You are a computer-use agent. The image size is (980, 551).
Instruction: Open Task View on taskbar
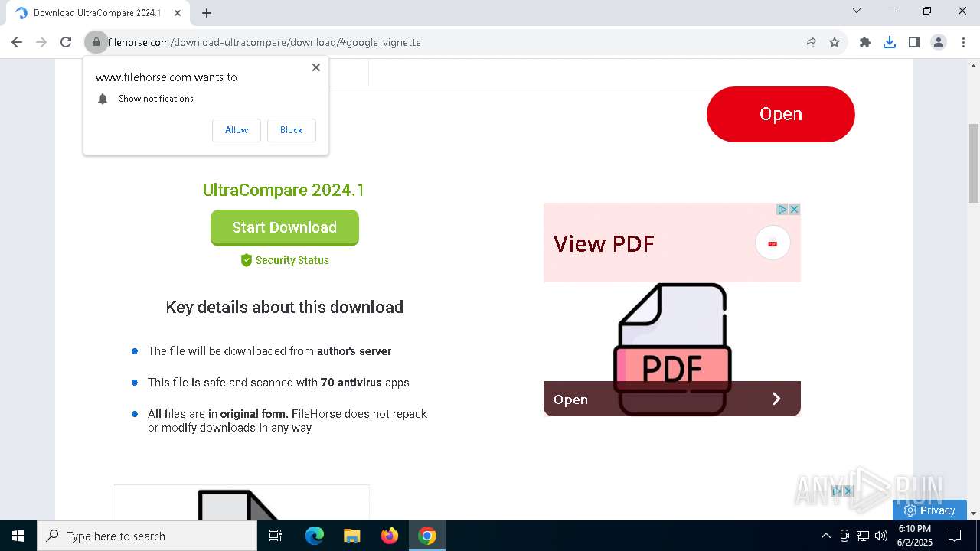tap(276, 536)
